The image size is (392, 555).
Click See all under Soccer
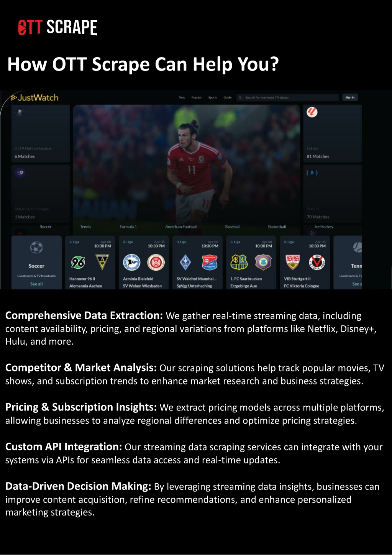pos(36,284)
